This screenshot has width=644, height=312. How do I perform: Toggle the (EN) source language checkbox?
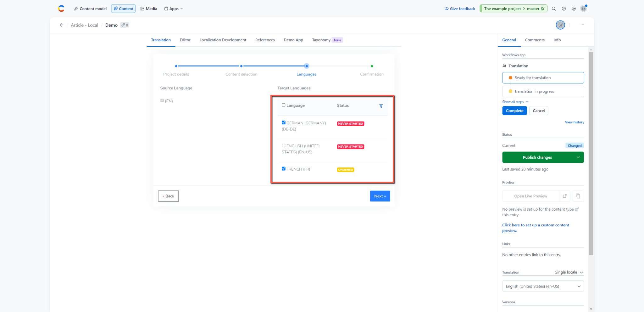pyautogui.click(x=162, y=100)
